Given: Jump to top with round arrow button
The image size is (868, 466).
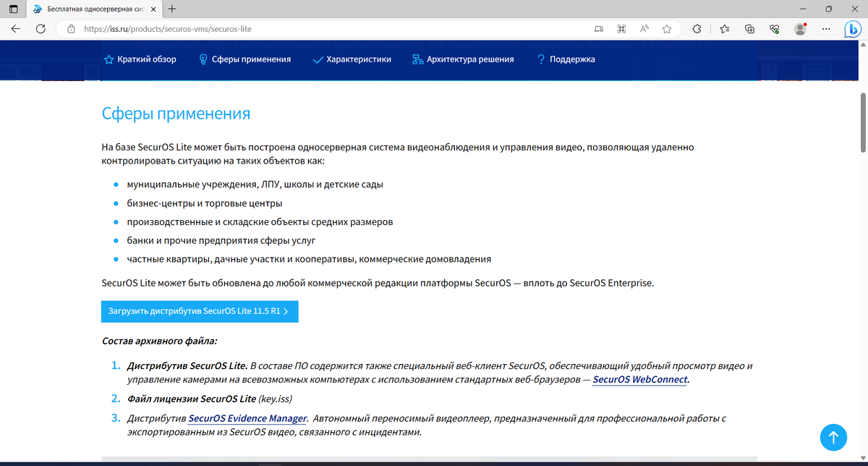Looking at the screenshot, I should coord(833,437).
